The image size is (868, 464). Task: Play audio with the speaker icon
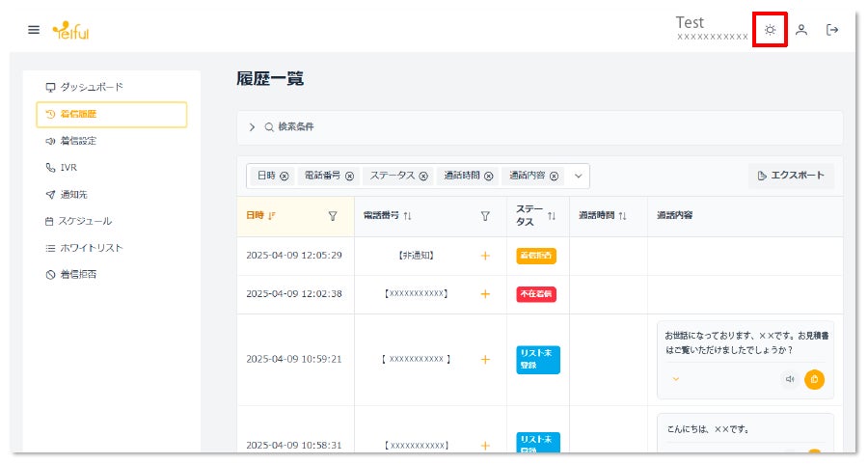pyautogui.click(x=790, y=379)
